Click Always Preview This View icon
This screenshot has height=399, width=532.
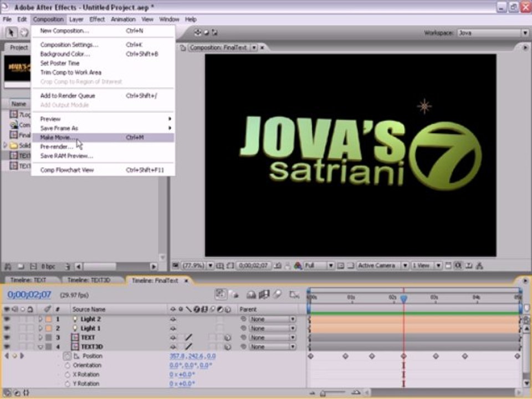[175, 265]
